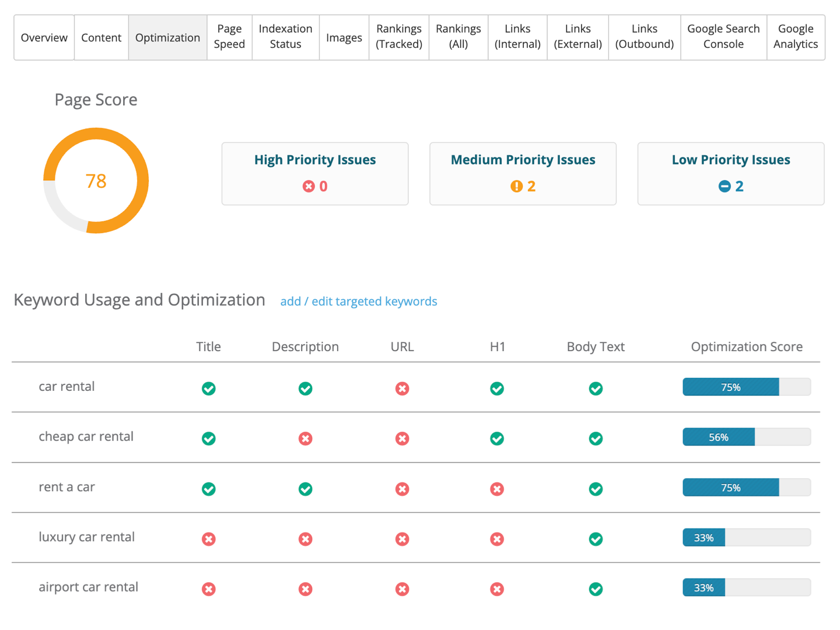Image resolution: width=840 pixels, height=630 pixels.
Task: Open Google Analytics tab
Action: point(796,37)
